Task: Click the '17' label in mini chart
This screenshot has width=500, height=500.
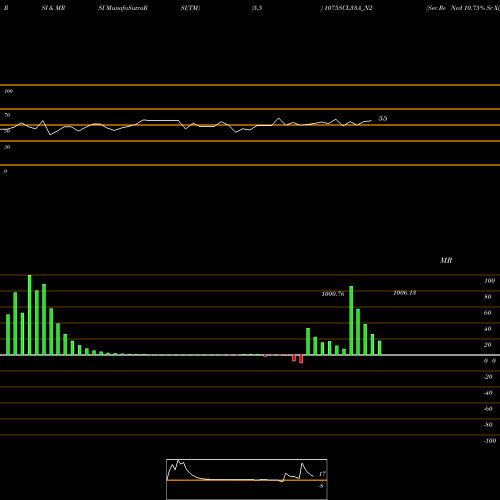Action: (x=322, y=474)
